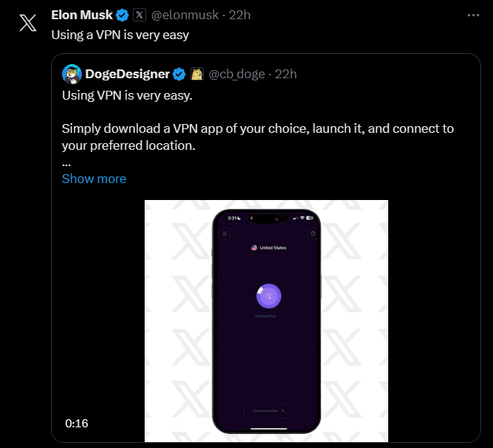The width and height of the screenshot is (493, 448).
Task: Click the X logo profile avatar
Action: click(x=27, y=23)
